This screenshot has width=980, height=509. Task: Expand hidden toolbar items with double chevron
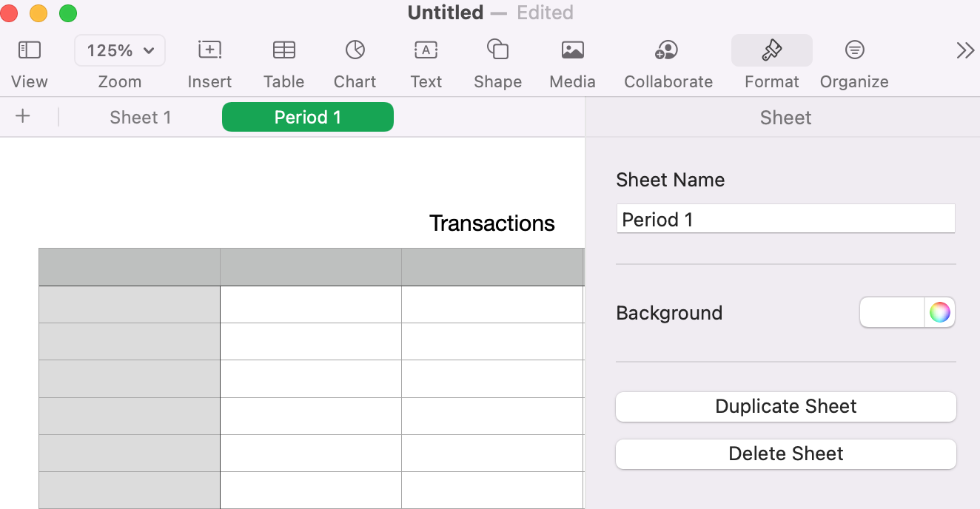point(965,50)
